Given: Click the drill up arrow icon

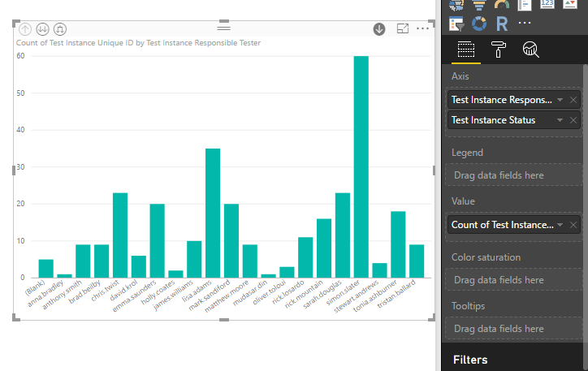Looking at the screenshot, I should click(25, 29).
